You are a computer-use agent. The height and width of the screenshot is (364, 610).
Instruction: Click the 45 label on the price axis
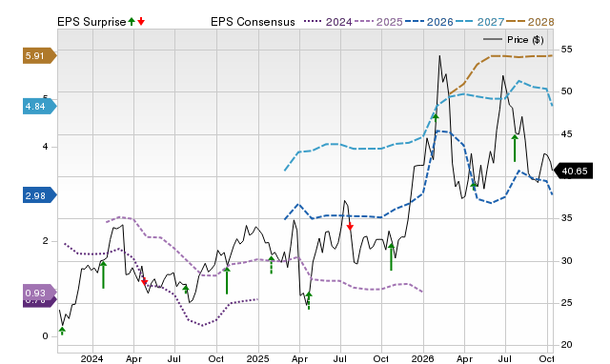point(566,134)
